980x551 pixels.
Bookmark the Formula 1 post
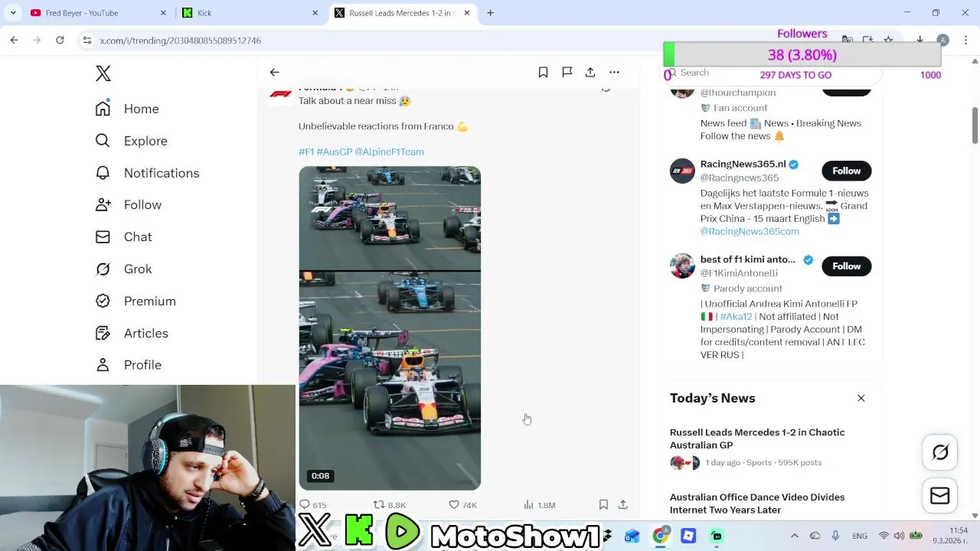(x=603, y=504)
